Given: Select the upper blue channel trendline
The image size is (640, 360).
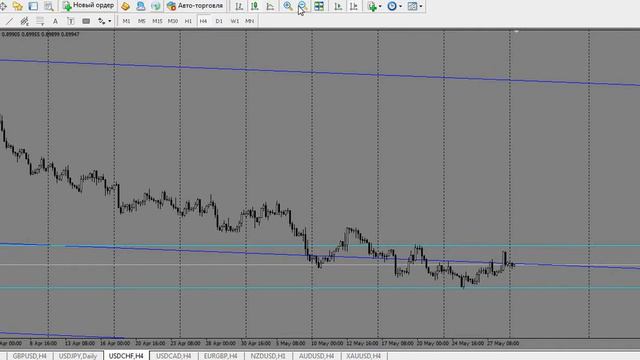Looking at the screenshot, I should (320, 73).
